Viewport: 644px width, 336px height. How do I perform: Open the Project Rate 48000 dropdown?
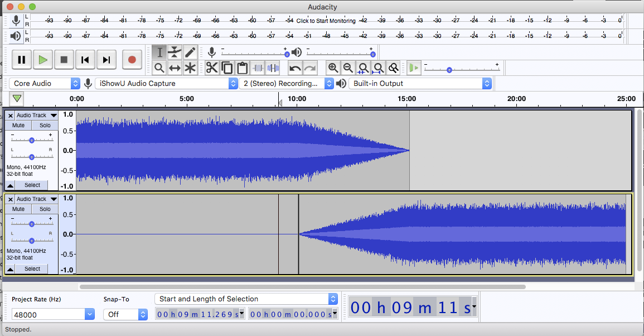point(54,315)
